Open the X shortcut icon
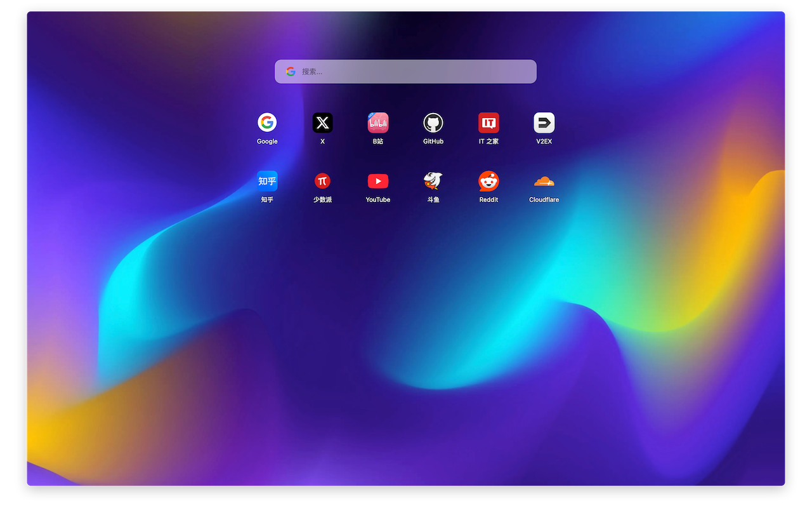 point(322,123)
